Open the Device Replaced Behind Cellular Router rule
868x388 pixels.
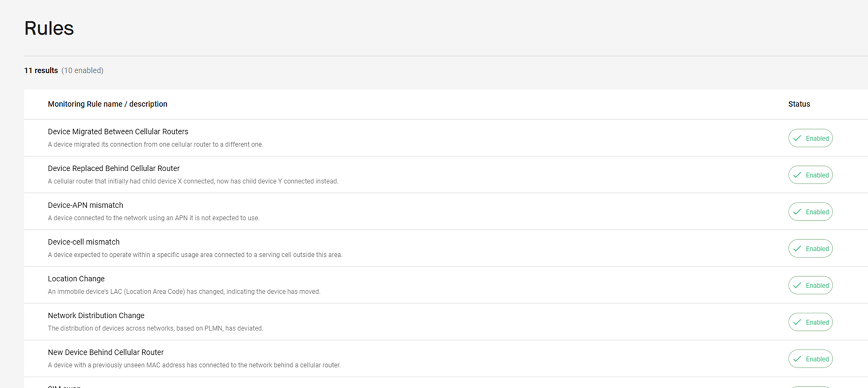pos(114,168)
